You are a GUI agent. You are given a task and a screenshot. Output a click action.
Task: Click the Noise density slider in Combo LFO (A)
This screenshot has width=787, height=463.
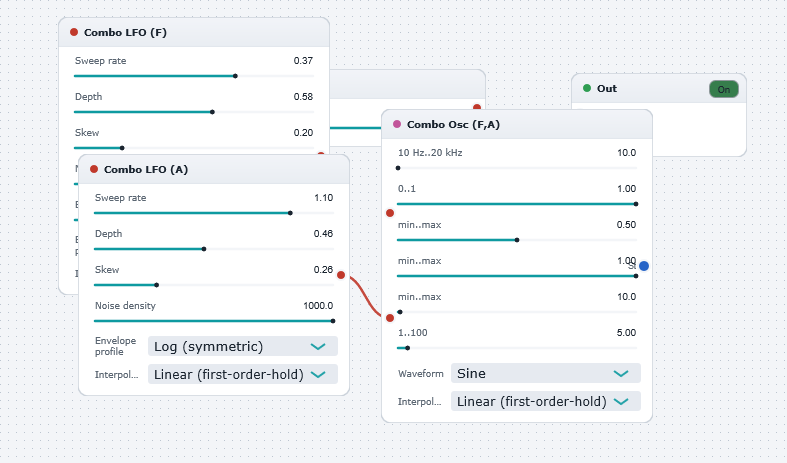pyautogui.click(x=214, y=321)
